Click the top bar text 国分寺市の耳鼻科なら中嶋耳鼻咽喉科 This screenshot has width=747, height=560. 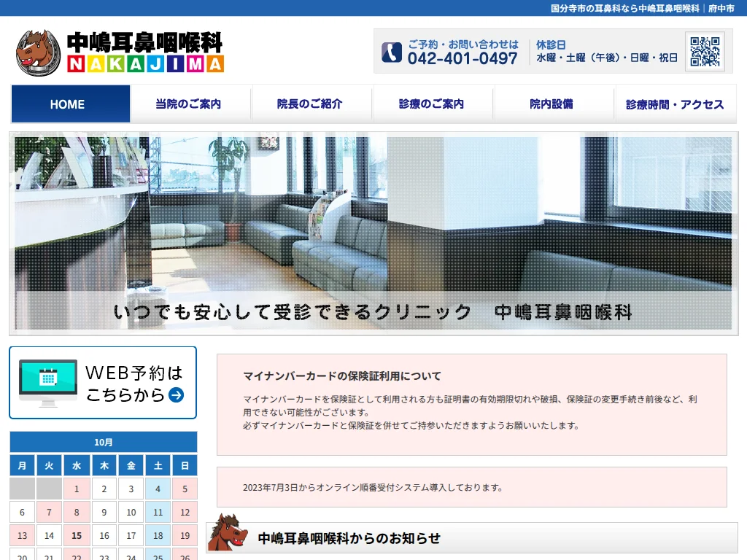[625, 9]
